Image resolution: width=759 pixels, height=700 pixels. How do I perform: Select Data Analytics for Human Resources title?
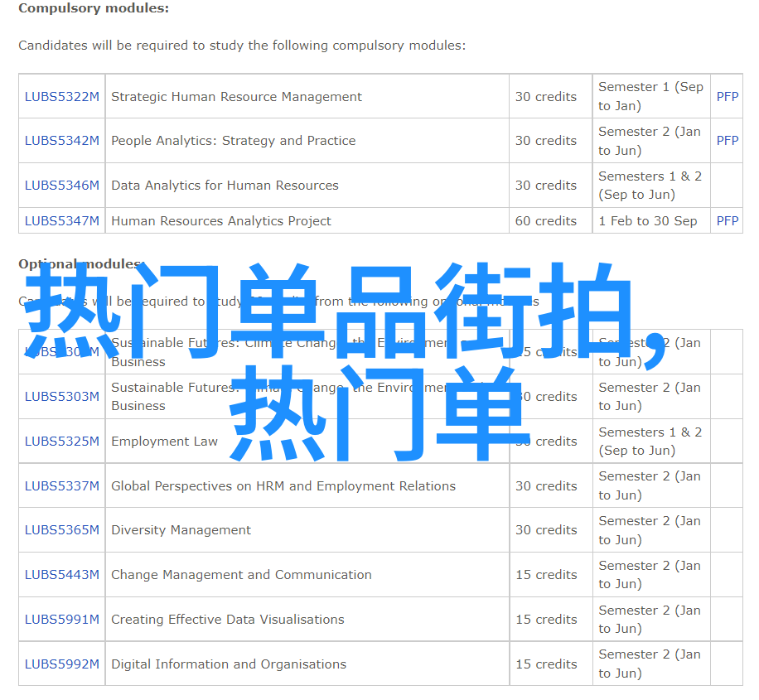(225, 186)
